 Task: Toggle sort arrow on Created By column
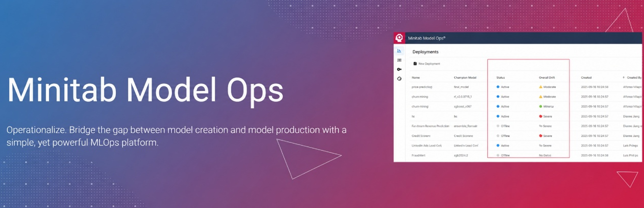pyautogui.click(x=623, y=78)
